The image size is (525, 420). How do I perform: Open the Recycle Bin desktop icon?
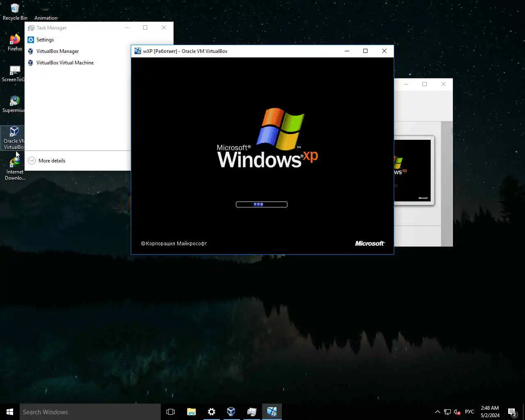pos(15,11)
